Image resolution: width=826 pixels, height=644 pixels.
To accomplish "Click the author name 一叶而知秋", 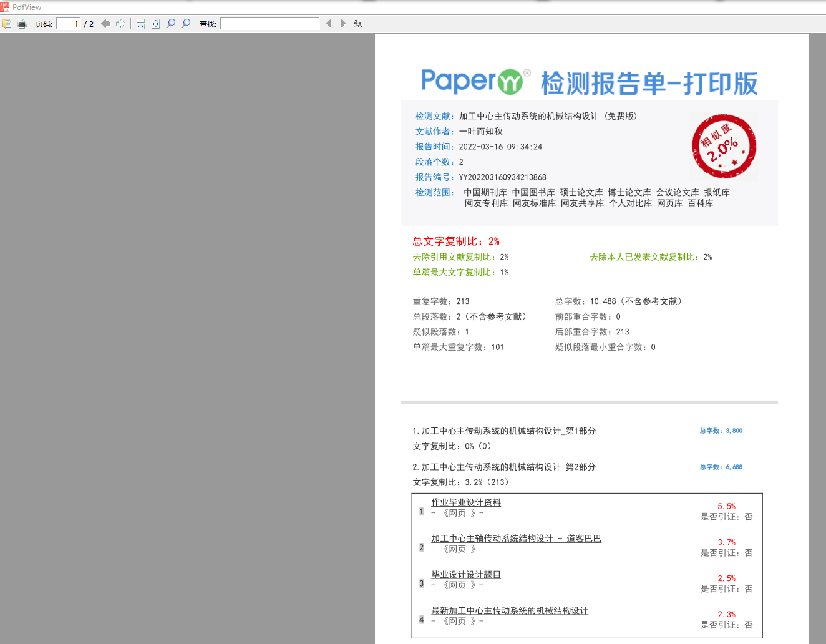I will pos(480,131).
